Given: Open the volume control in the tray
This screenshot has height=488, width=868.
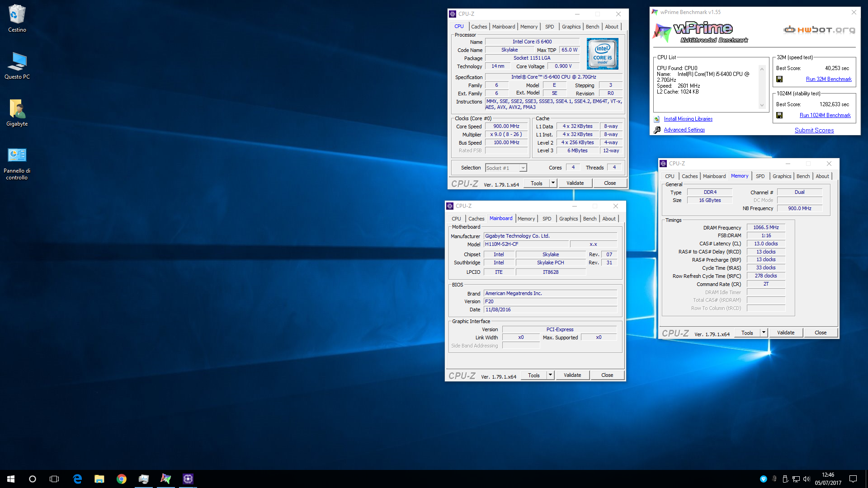Looking at the screenshot, I should [x=807, y=479].
